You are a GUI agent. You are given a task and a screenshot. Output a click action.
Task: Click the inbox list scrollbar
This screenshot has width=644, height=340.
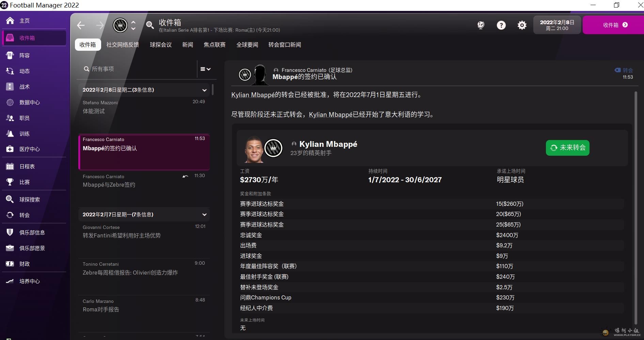213,90
